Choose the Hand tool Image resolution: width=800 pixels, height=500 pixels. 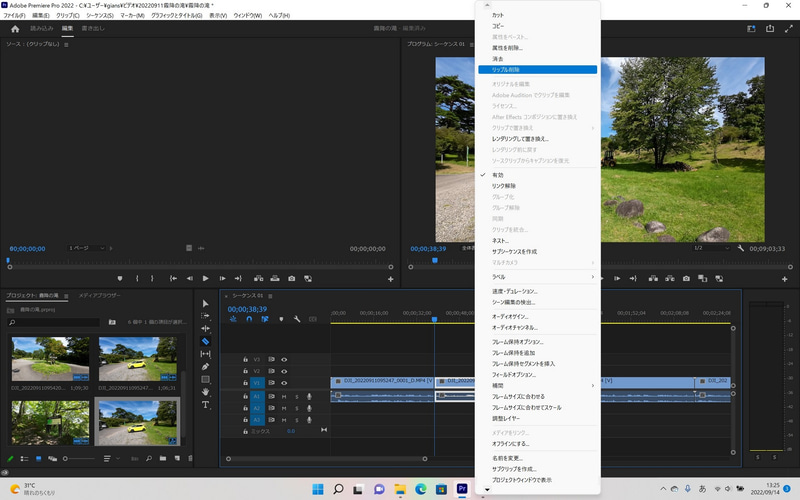[x=206, y=392]
